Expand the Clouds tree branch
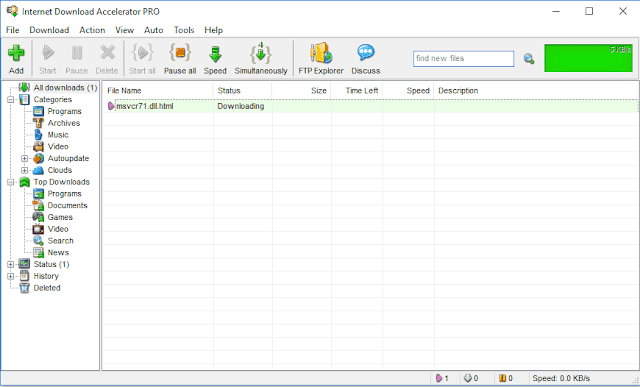Screen dimensions: 640x387 (x=24, y=170)
